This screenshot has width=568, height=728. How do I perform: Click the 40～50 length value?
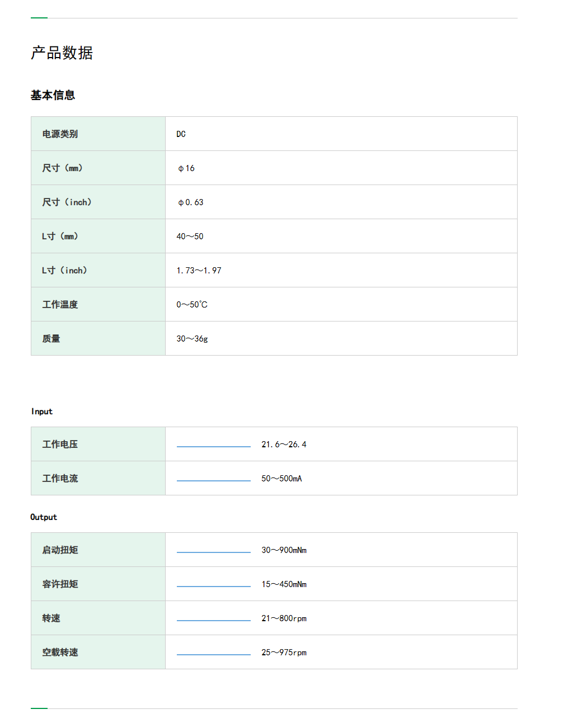pyautogui.click(x=190, y=237)
